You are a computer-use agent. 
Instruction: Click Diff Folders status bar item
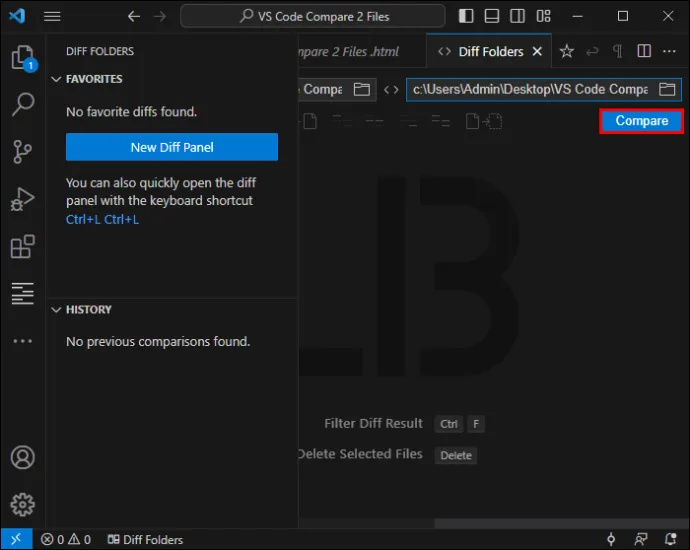tap(145, 539)
